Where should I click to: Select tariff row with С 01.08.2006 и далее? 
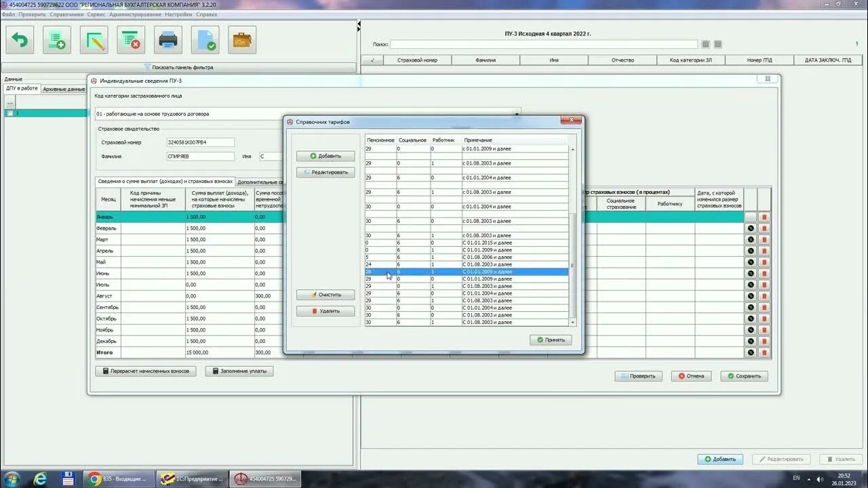click(467, 257)
